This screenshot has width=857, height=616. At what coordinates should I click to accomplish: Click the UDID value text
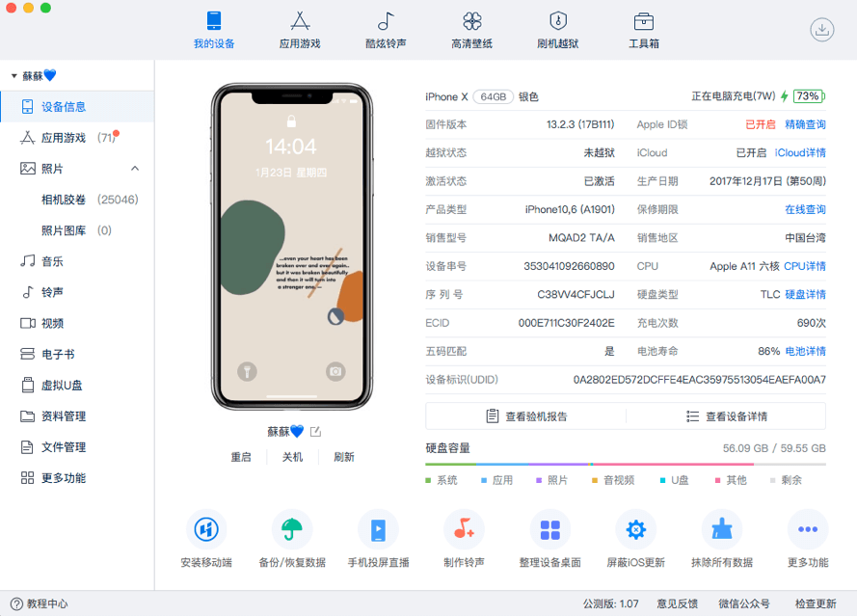point(699,380)
